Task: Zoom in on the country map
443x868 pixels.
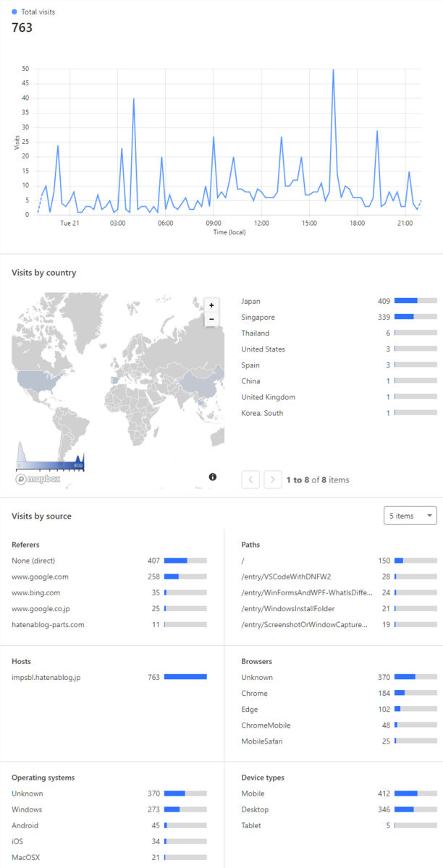Action: [211, 305]
